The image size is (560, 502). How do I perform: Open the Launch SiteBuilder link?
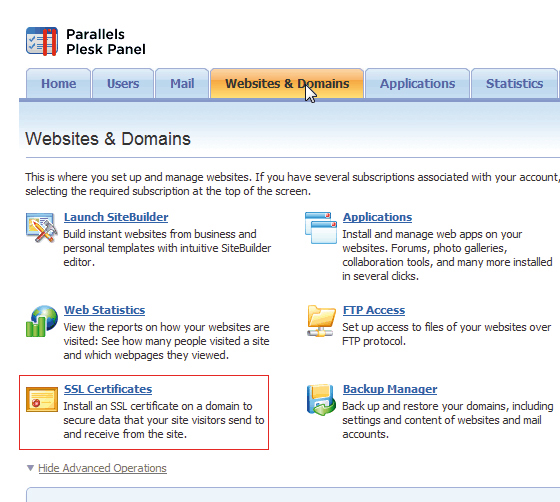pyautogui.click(x=116, y=217)
